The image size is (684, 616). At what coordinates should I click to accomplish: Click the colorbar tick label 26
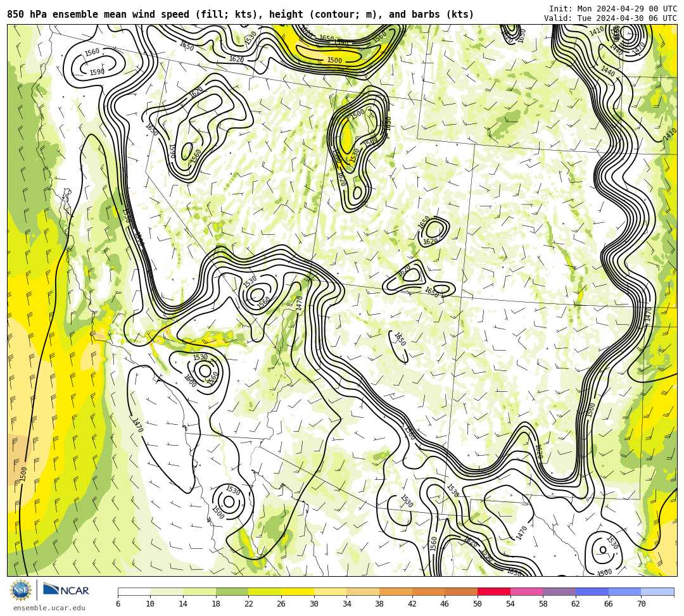(x=281, y=604)
